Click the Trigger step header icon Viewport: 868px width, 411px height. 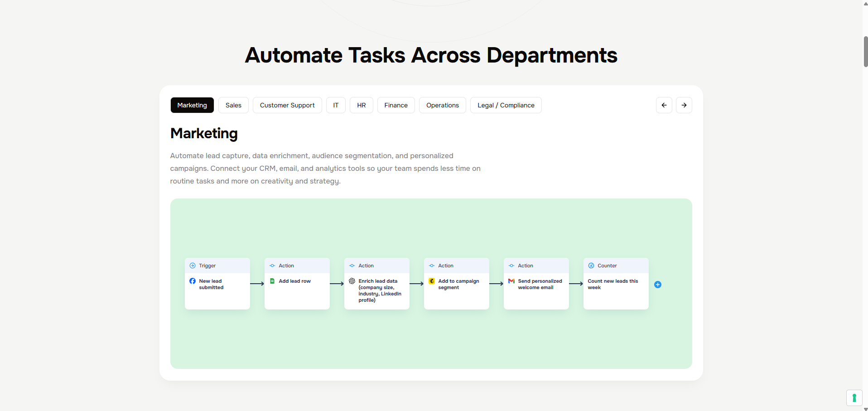coord(193,266)
